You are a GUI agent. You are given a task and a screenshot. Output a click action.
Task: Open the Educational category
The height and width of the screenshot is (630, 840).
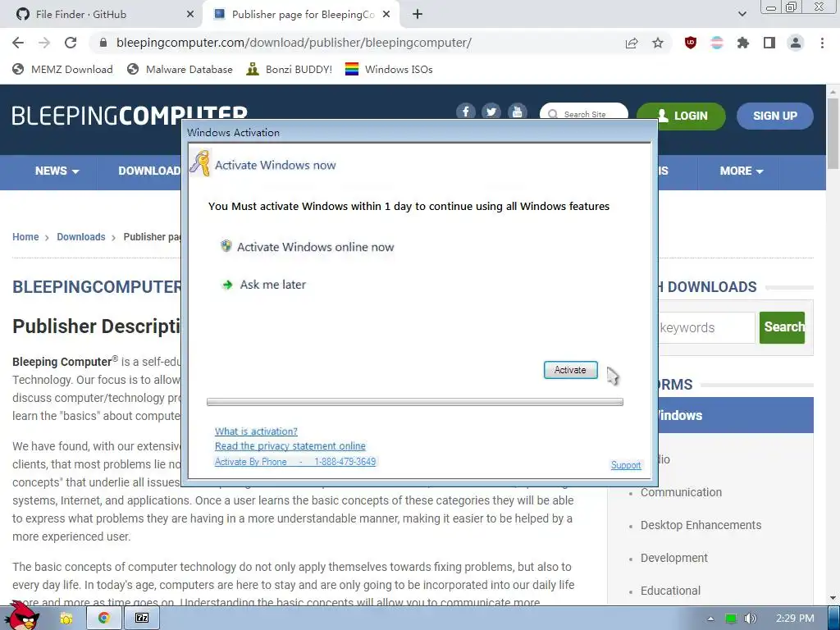click(x=670, y=591)
